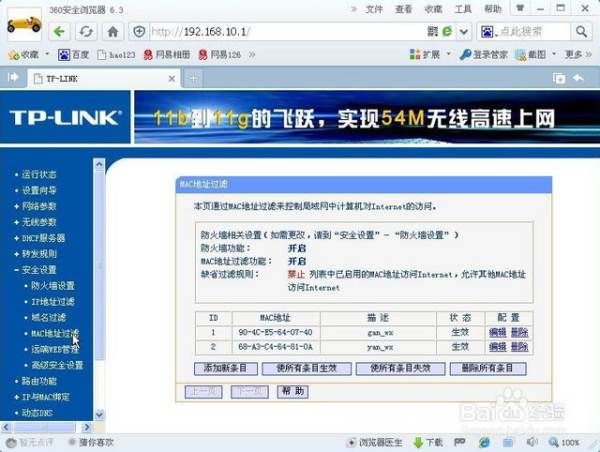600x452 pixels.
Task: Close the TP-LINK tab
Action: coord(172,78)
